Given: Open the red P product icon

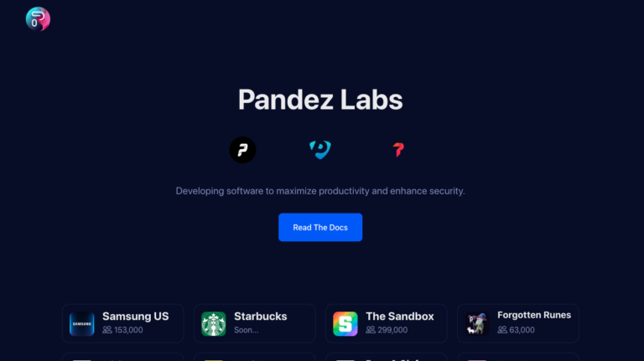Looking at the screenshot, I should click(x=398, y=150).
